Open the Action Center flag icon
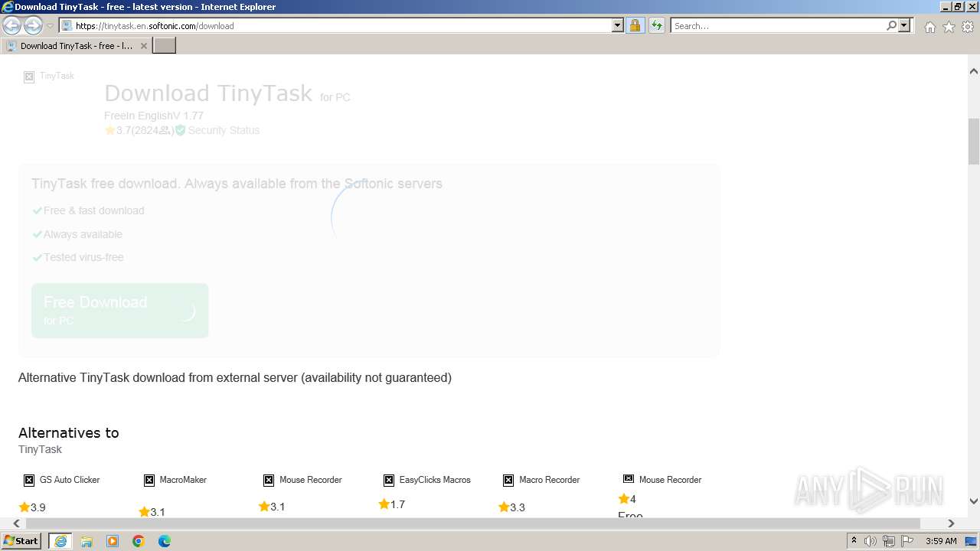 (907, 541)
